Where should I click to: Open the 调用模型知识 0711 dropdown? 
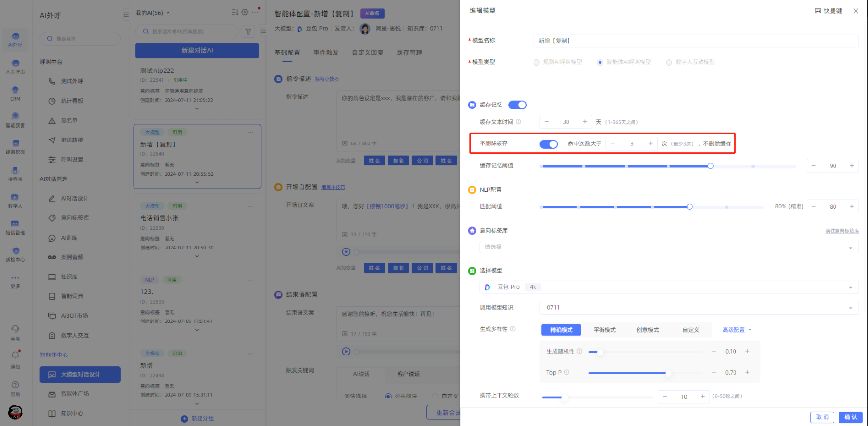[x=699, y=308]
